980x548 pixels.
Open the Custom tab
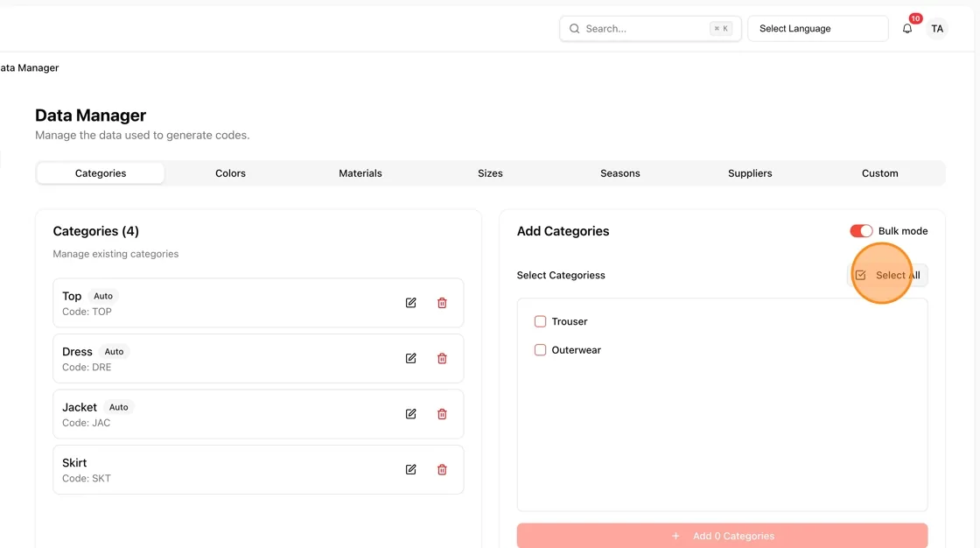(880, 173)
